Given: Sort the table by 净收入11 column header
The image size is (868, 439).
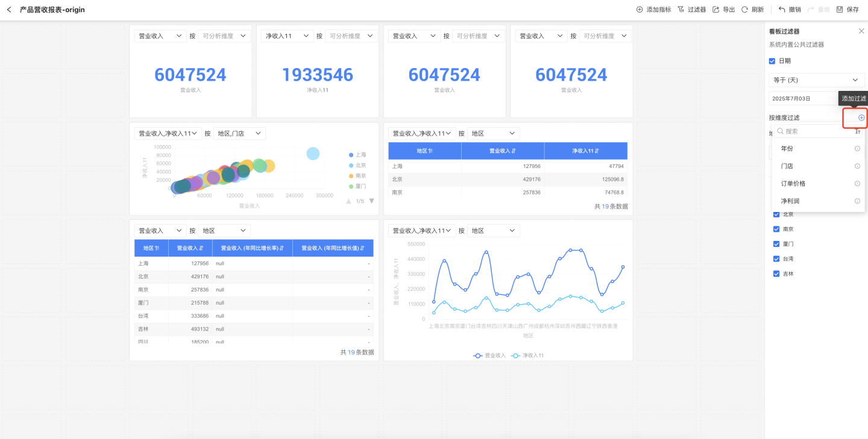Looking at the screenshot, I should point(585,151).
